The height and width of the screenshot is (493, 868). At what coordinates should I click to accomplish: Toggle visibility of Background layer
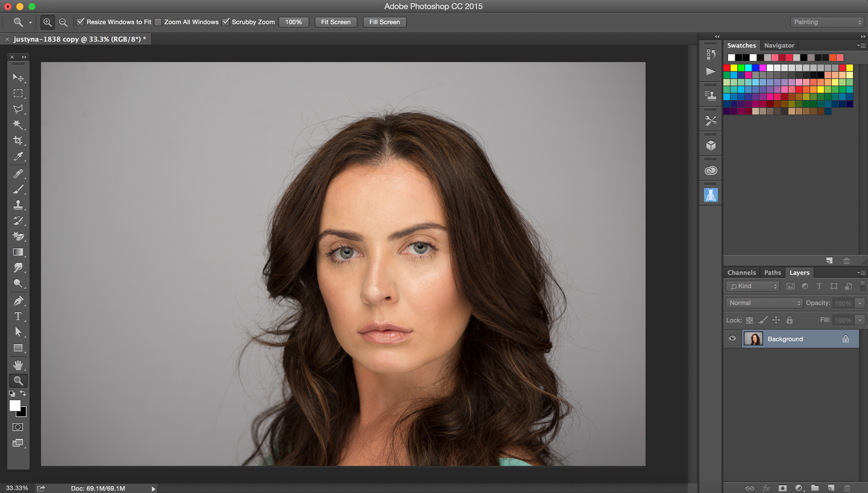click(732, 339)
